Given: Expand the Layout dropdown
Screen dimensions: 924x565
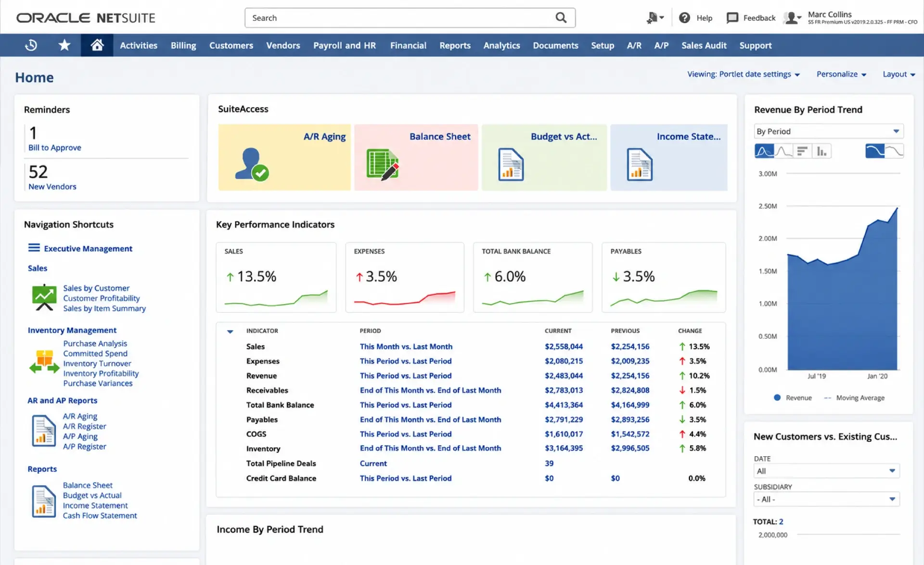Looking at the screenshot, I should [898, 74].
